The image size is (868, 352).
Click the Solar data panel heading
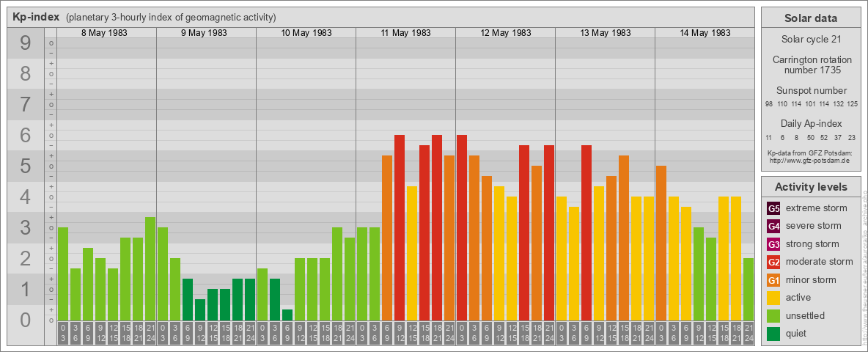click(x=810, y=18)
